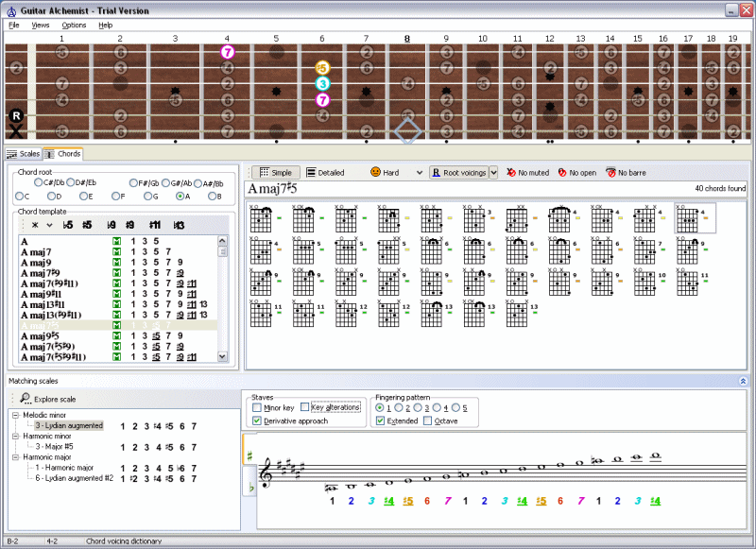The width and height of the screenshot is (756, 549).
Task: Switch to Detailed chord diagram view
Action: point(325,173)
